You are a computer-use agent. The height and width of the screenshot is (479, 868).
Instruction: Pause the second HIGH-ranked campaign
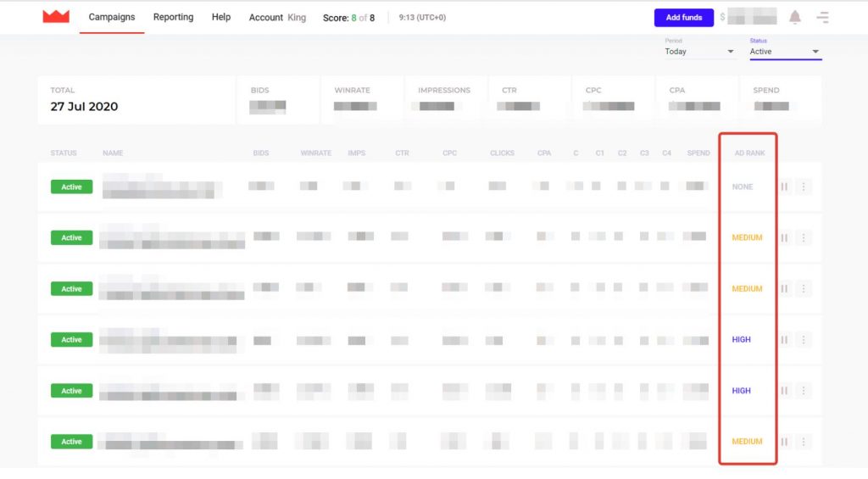(784, 390)
